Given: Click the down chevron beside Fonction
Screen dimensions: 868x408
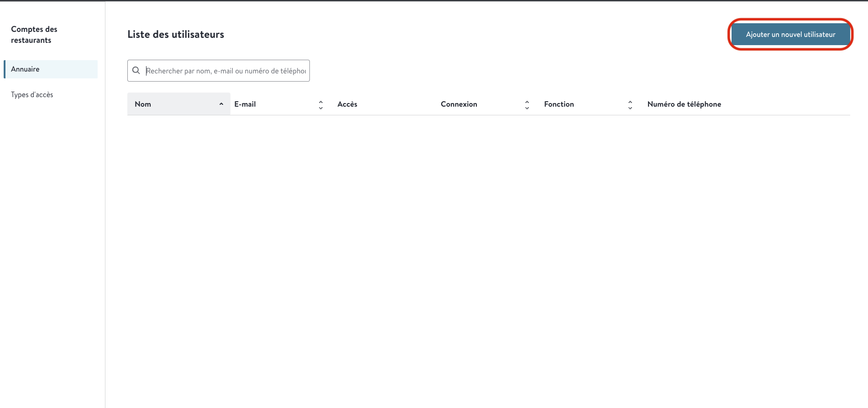Looking at the screenshot, I should (x=630, y=108).
